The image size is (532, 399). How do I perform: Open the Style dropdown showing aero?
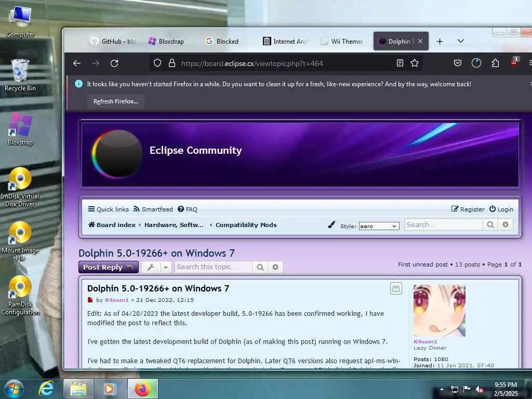(379, 226)
